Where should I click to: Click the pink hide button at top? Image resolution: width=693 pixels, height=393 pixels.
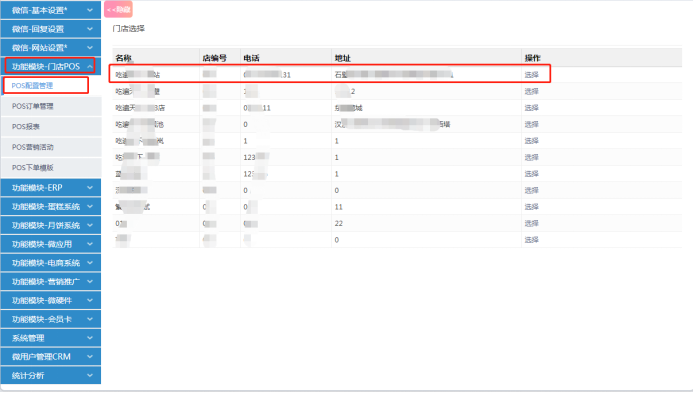(118, 9)
